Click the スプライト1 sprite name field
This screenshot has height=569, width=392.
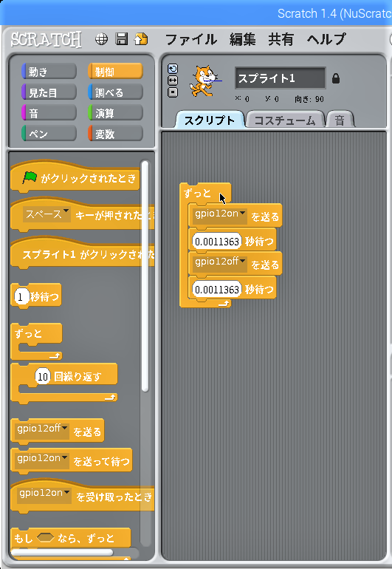[281, 78]
